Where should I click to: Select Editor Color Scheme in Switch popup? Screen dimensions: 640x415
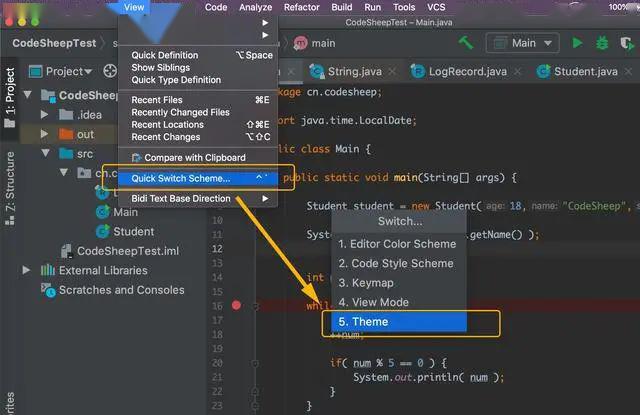coord(399,244)
